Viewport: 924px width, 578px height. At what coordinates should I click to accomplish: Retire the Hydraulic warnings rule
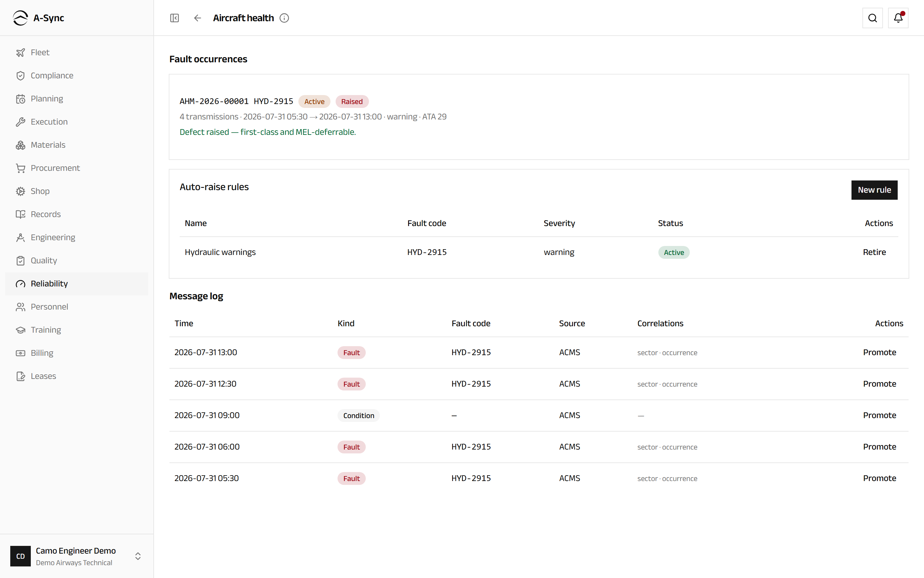pyautogui.click(x=874, y=252)
